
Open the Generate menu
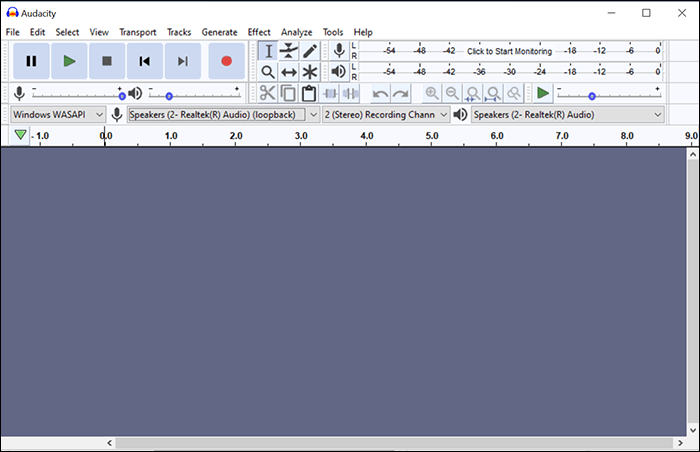pos(219,32)
